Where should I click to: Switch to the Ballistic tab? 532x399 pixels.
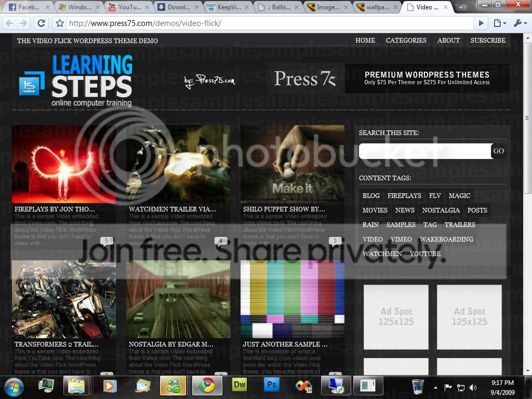click(278, 7)
